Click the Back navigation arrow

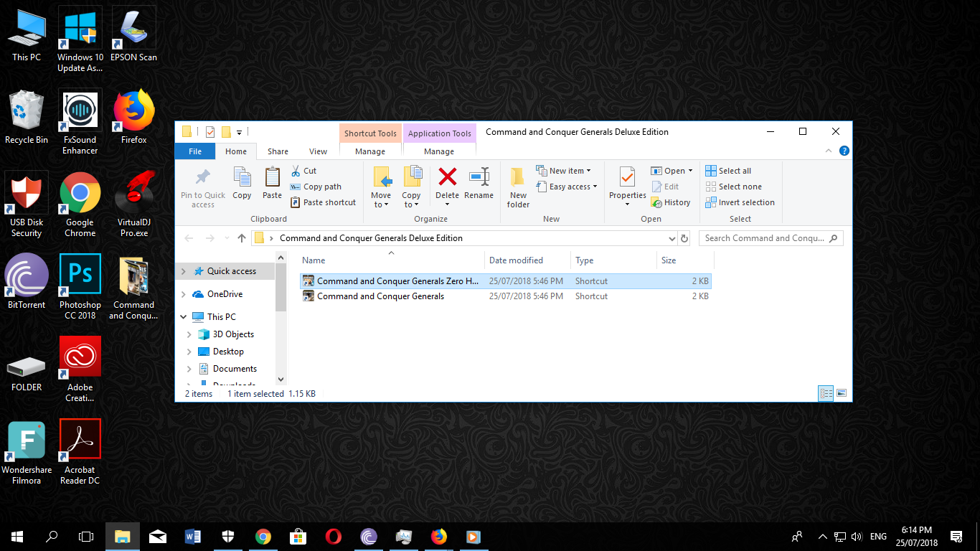189,238
